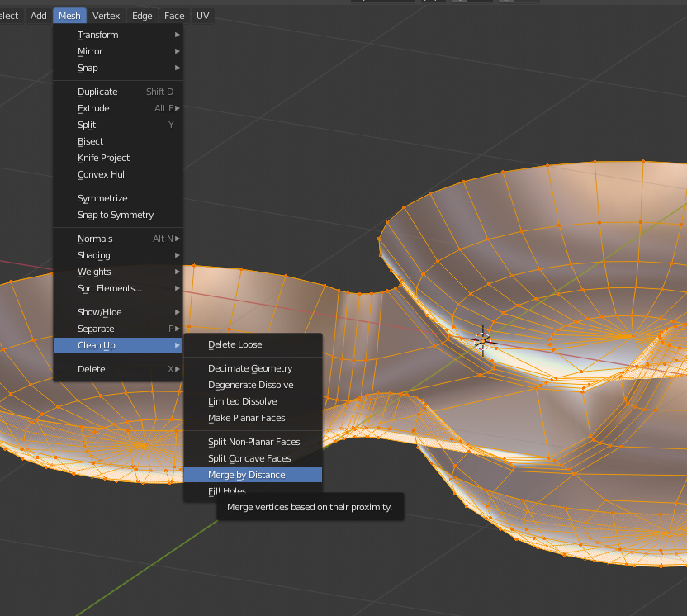This screenshot has width=687, height=616.
Task: Open the Add menu
Action: pos(39,16)
